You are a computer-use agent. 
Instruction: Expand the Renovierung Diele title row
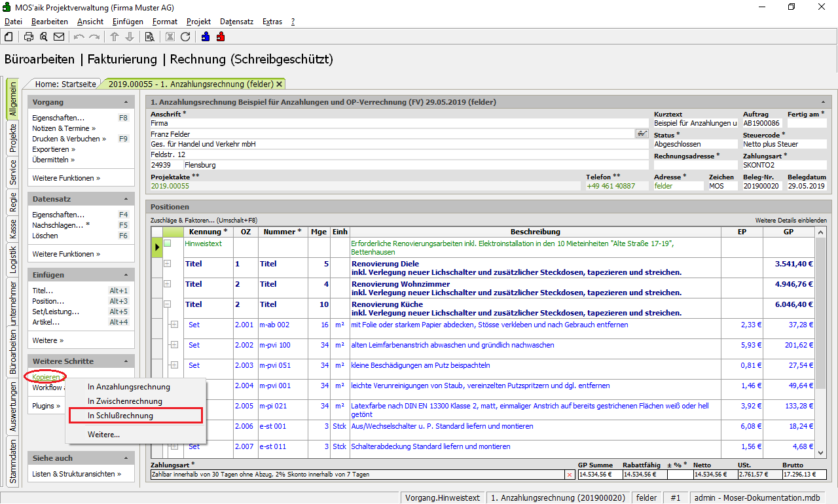coord(168,264)
